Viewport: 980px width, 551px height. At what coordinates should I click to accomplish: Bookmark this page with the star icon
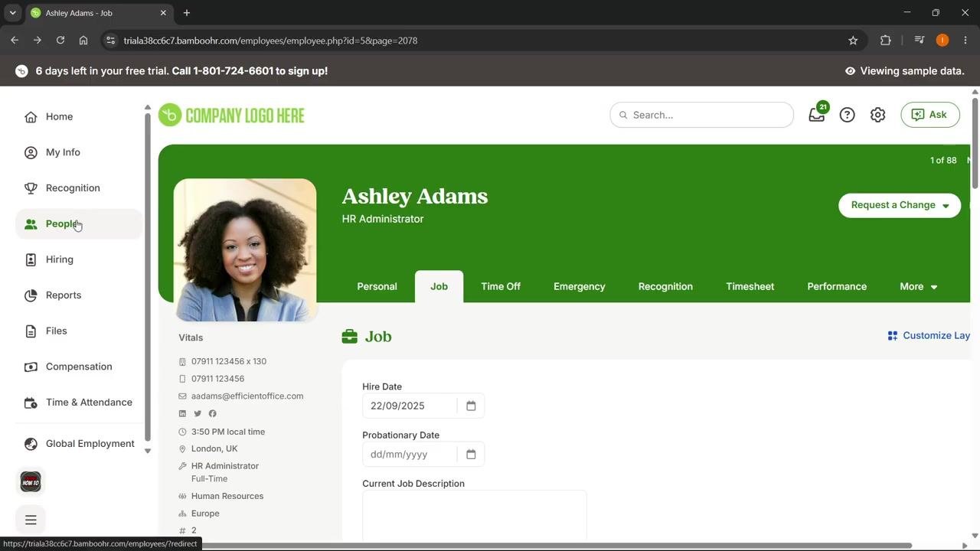(x=853, y=41)
